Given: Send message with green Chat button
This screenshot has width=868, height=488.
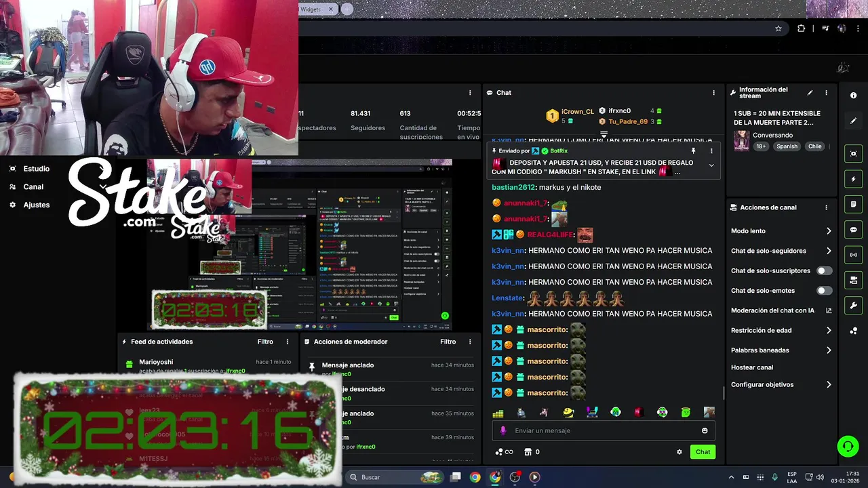Looking at the screenshot, I should [703, 452].
